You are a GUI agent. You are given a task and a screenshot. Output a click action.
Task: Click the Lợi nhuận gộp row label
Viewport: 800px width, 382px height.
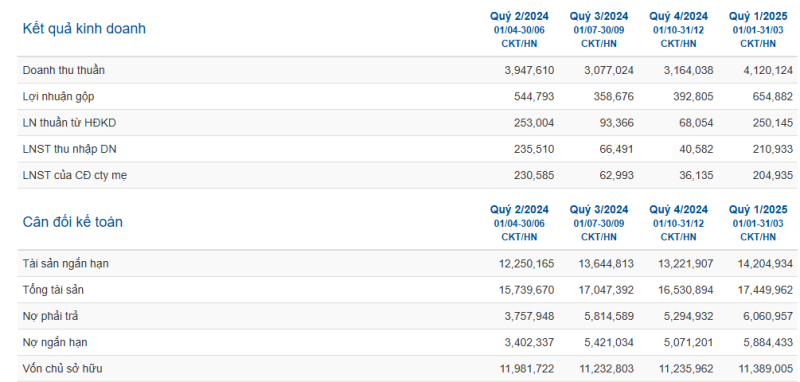59,96
